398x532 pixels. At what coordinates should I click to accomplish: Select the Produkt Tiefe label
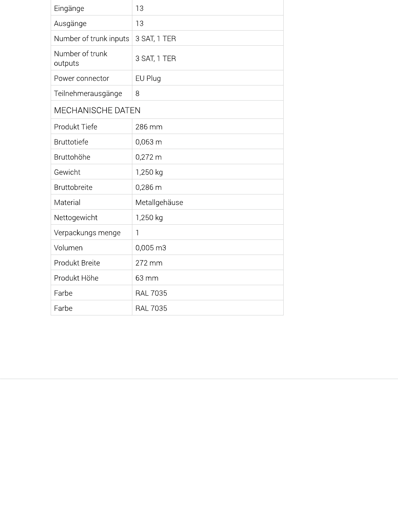75,127
